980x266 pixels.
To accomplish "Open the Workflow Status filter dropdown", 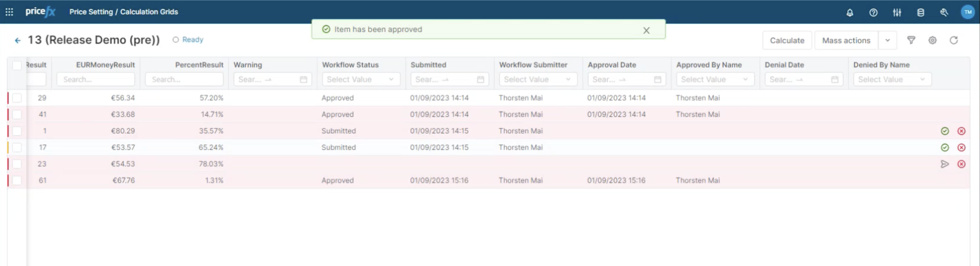I will [360, 79].
